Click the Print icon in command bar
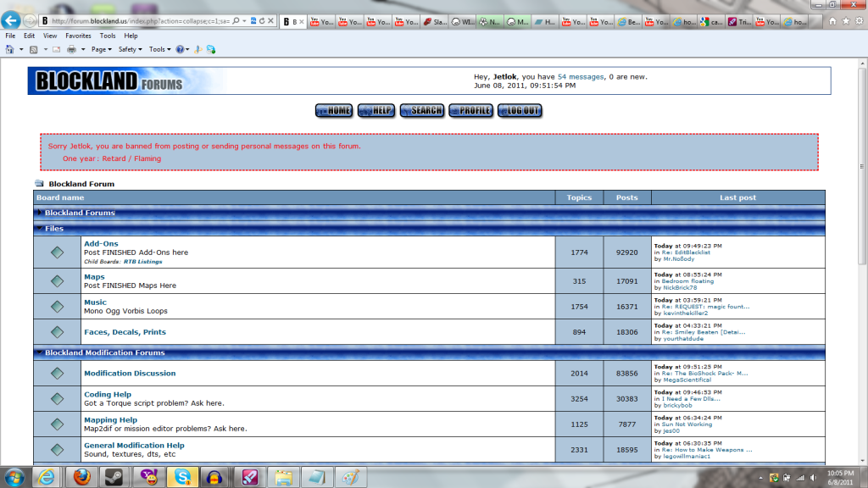 tap(71, 49)
